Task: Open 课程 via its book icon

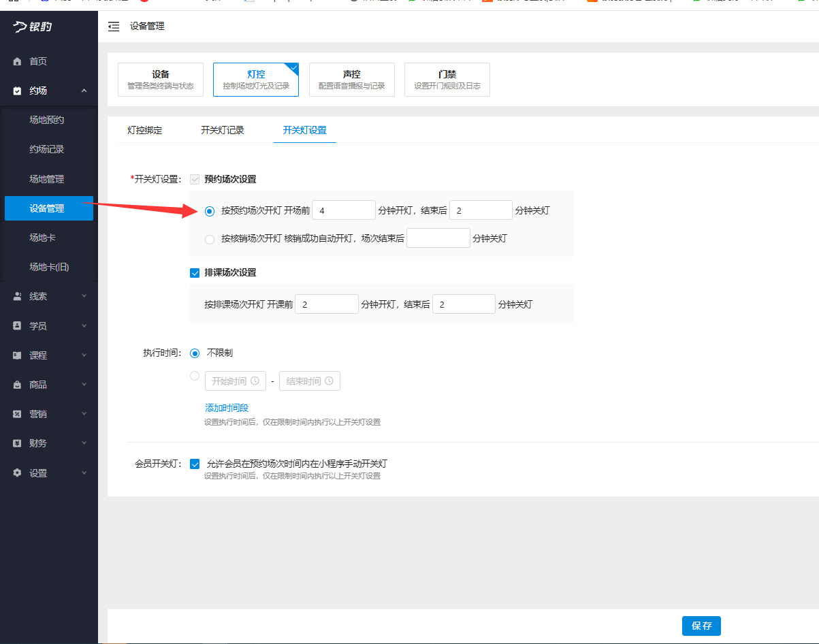Action: (x=17, y=355)
